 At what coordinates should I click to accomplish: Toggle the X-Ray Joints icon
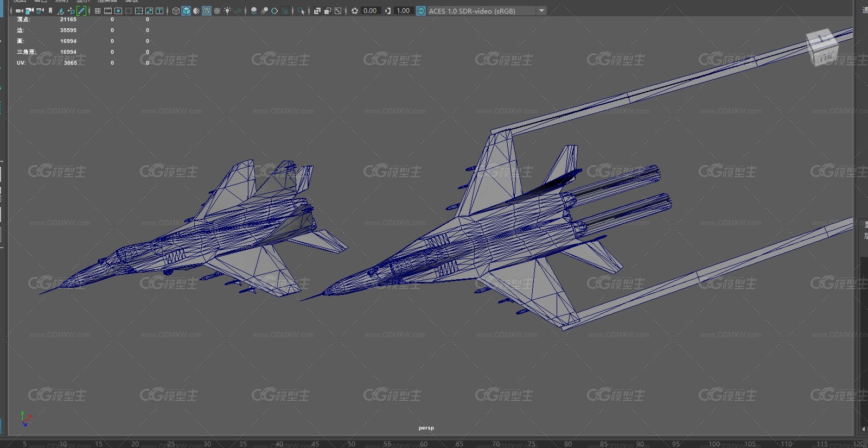point(338,11)
